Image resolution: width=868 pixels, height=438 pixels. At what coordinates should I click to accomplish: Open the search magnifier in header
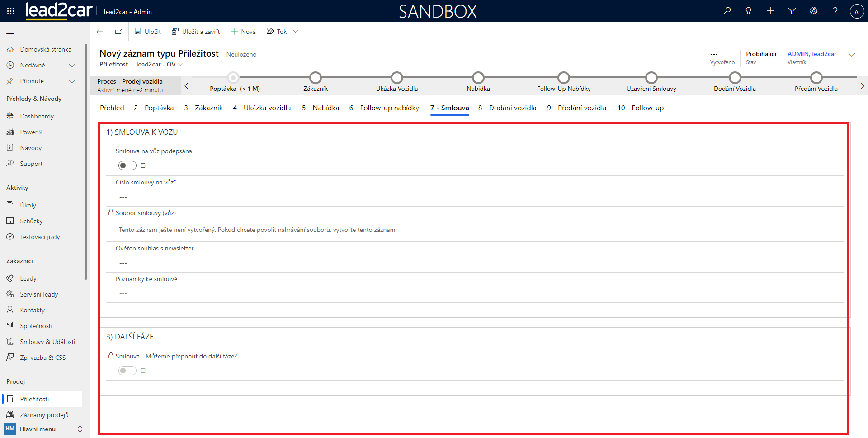[x=727, y=11]
